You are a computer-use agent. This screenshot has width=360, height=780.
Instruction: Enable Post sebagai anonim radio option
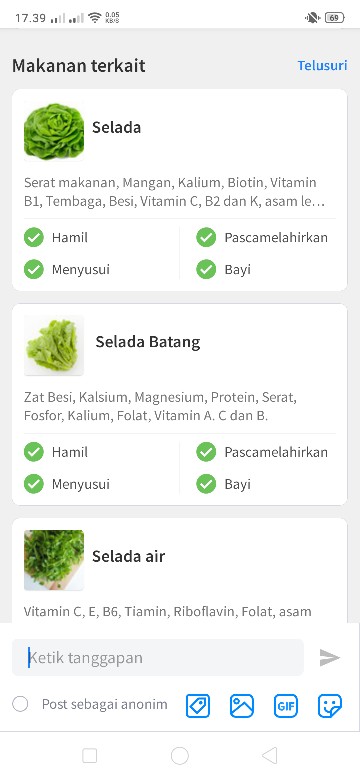20,704
